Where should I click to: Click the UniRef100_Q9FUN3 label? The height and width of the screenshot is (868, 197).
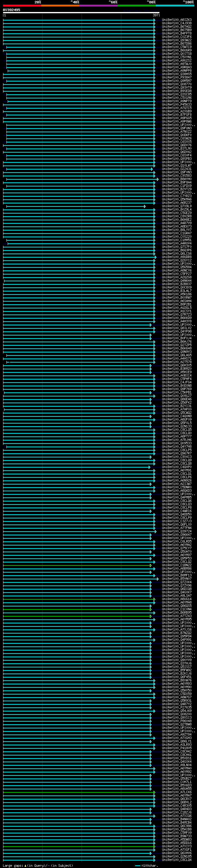pos(177,128)
